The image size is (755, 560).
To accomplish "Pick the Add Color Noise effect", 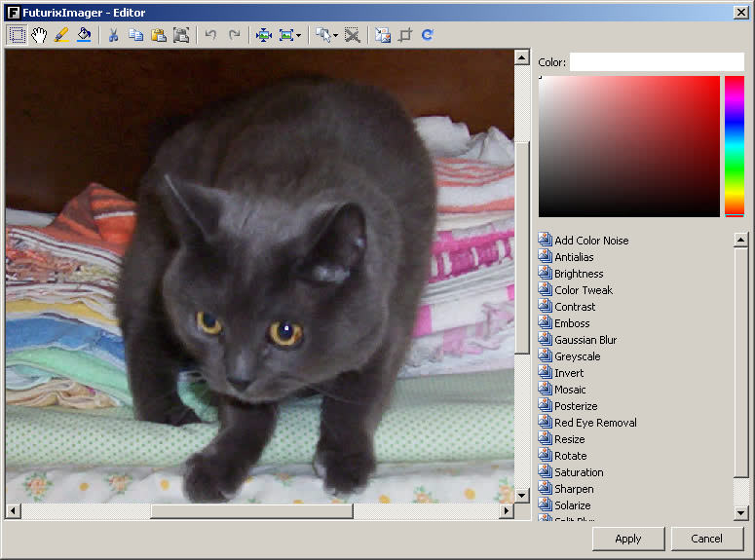I will [x=590, y=241].
